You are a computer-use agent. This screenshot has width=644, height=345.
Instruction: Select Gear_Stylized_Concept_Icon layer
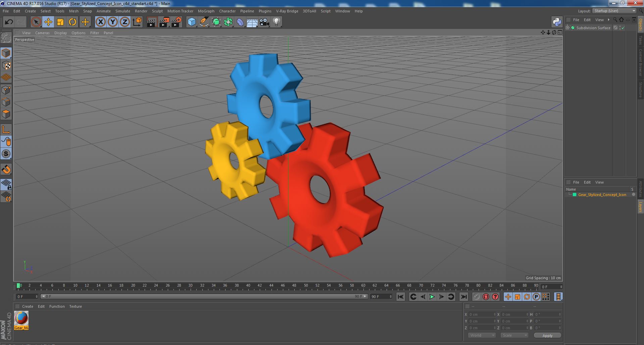[x=602, y=195]
